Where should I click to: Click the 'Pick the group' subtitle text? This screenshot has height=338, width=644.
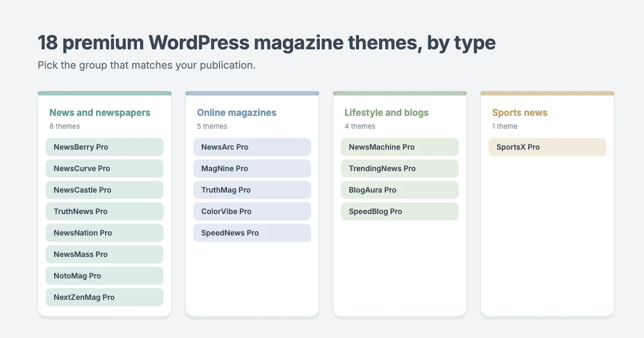click(147, 65)
